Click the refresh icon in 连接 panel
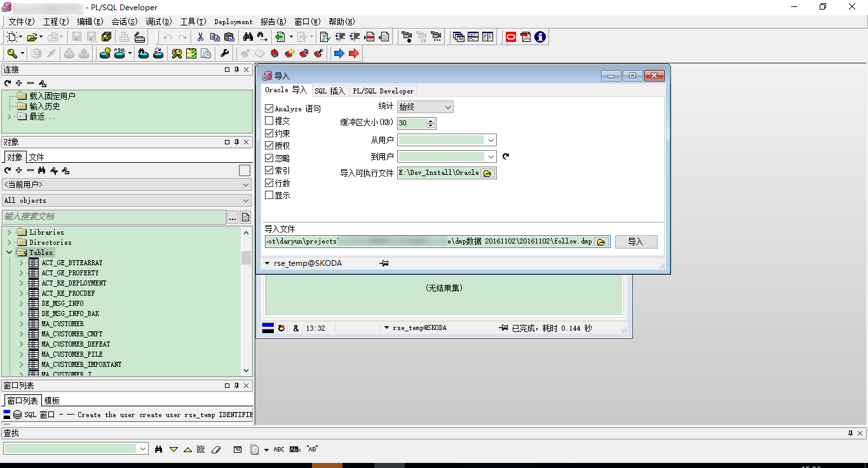Screen dimensions: 868x468 (x=8, y=83)
